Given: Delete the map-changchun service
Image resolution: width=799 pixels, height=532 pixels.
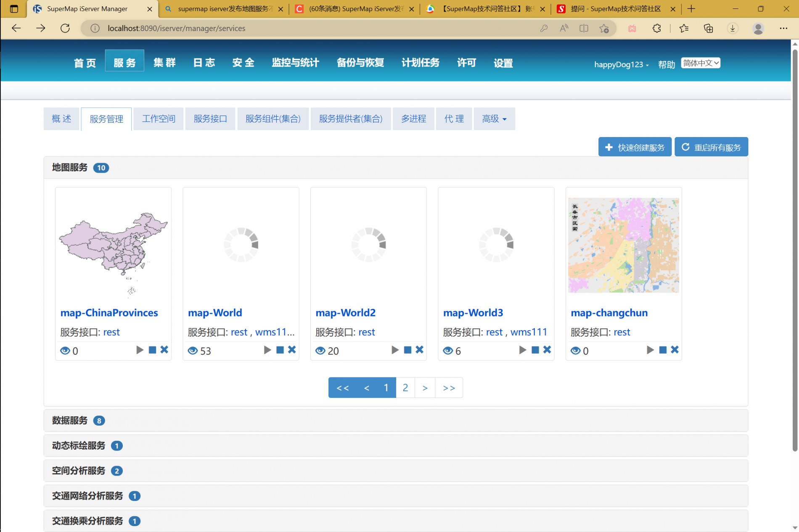Looking at the screenshot, I should [675, 350].
